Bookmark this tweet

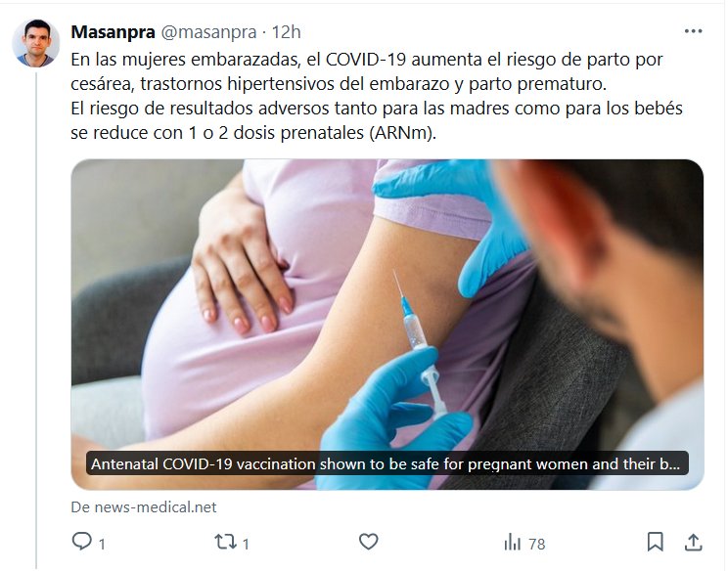pos(656,542)
